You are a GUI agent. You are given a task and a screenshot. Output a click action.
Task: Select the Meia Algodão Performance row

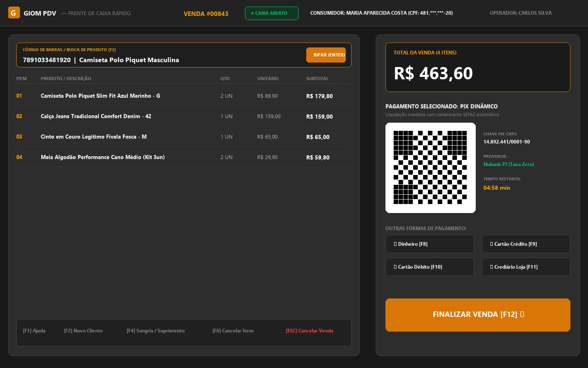point(184,157)
